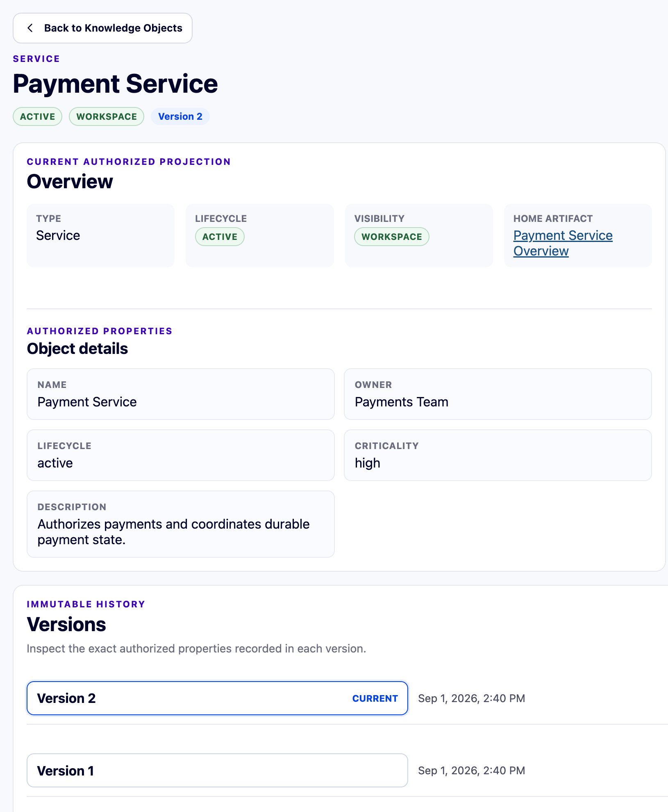Image resolution: width=668 pixels, height=812 pixels.
Task: Click the 'VISIBILITY' card label
Action: pos(379,219)
